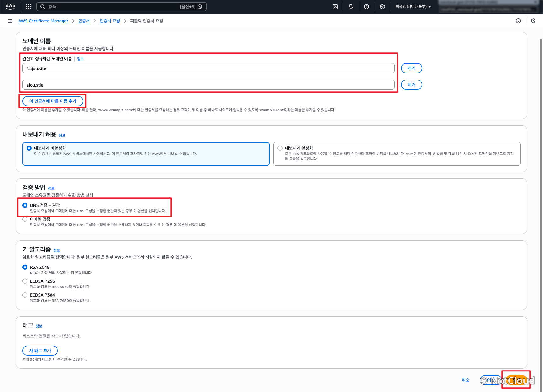This screenshot has width=543, height=392.
Task: Click the Amazon Q icon in search bar
Action: (200, 7)
